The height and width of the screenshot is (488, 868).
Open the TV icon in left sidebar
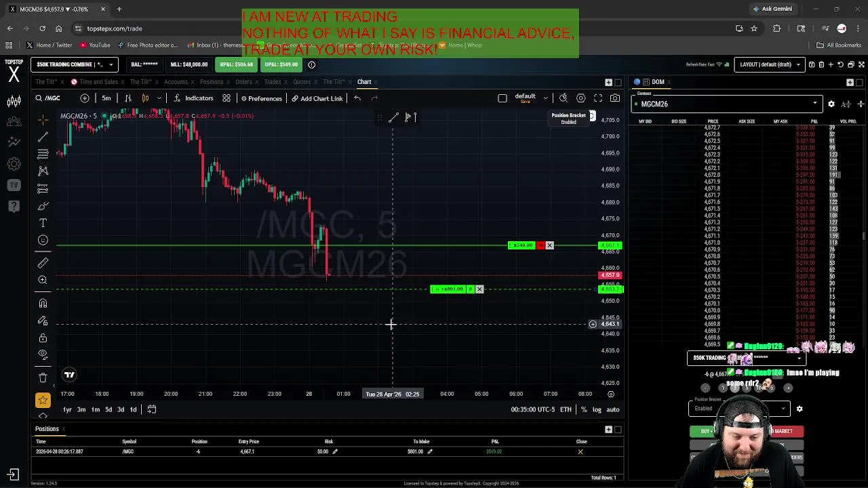[x=14, y=185]
